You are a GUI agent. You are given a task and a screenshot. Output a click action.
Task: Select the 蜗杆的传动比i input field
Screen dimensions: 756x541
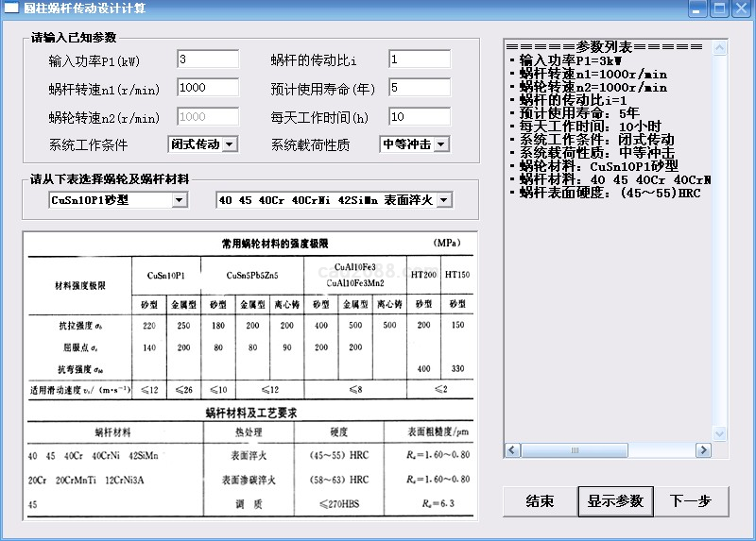(419, 59)
